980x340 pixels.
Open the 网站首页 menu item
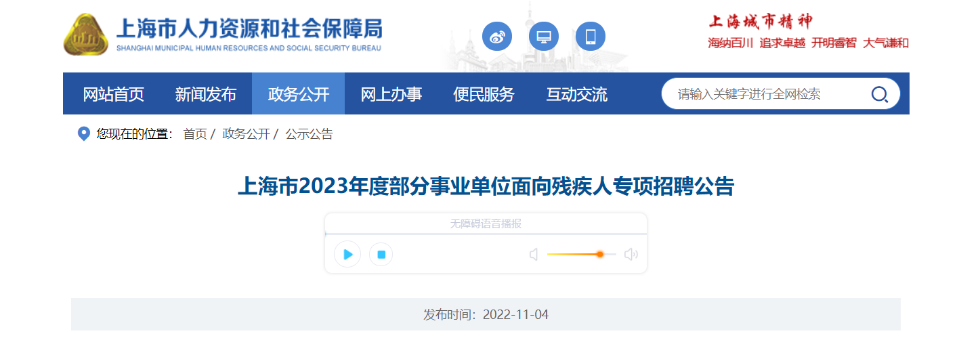pyautogui.click(x=114, y=94)
